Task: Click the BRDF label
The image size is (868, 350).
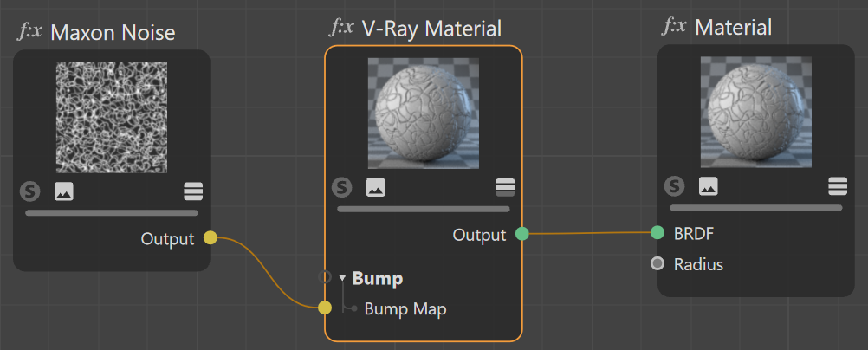Action: 694,234
